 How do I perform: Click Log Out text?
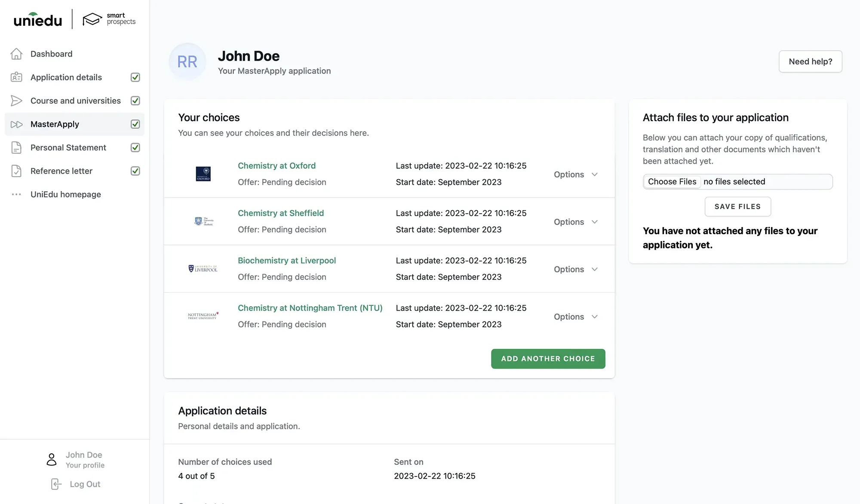(85, 484)
